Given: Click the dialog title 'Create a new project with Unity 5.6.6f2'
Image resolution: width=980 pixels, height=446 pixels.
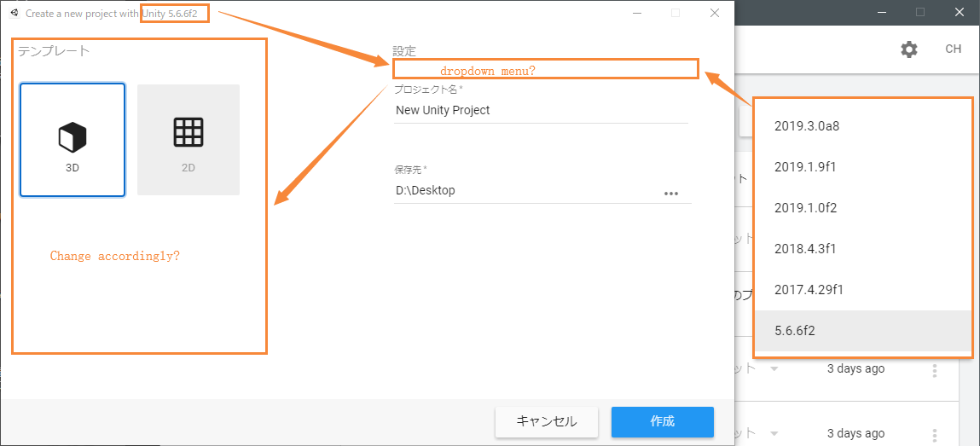Looking at the screenshot, I should click(x=111, y=13).
